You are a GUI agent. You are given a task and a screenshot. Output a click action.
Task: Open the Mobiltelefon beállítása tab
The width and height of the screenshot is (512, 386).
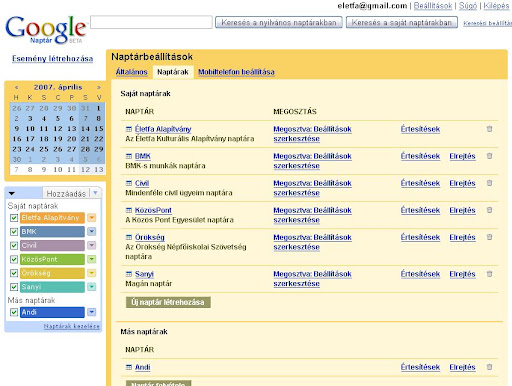pyautogui.click(x=236, y=72)
